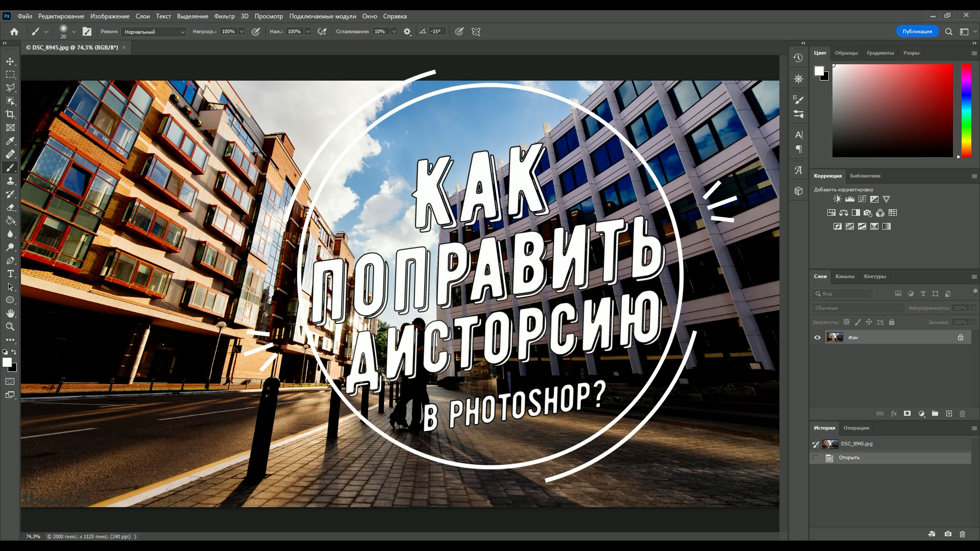This screenshot has width=980, height=551.
Task: Open the brush preset picker arrow
Action: point(74,32)
